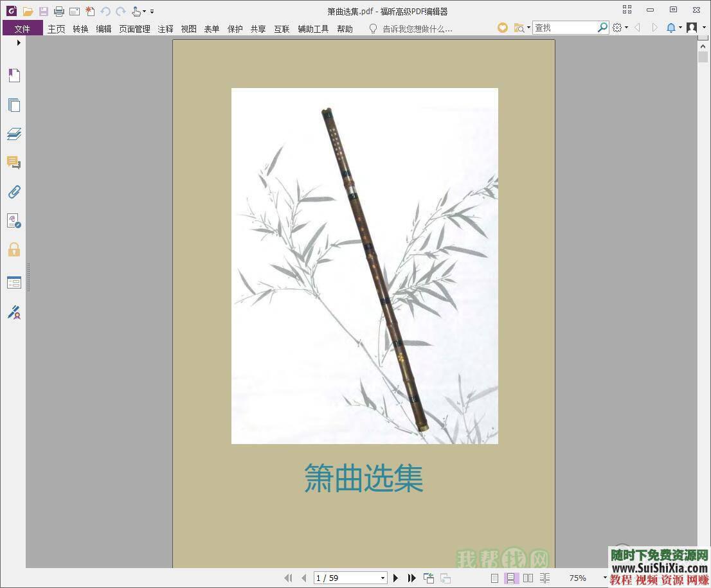711x588 pixels.
Task: Click the user avatar at top right
Action: coord(690,28)
